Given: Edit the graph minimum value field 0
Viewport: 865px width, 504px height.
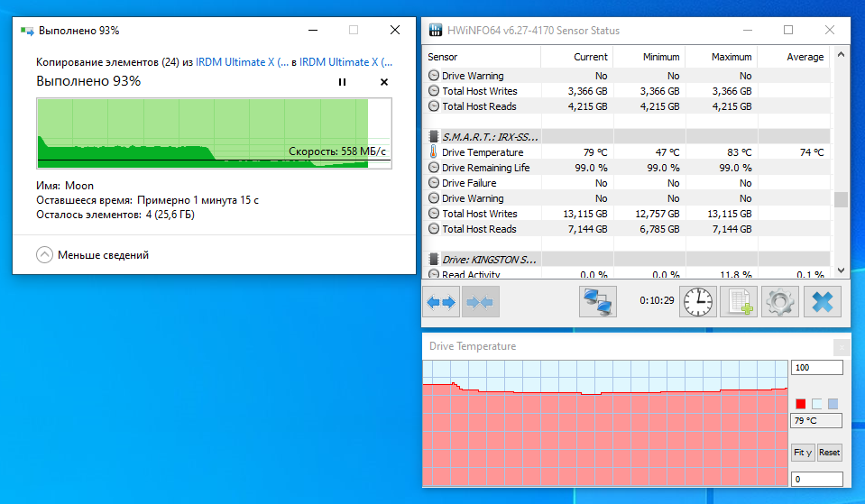Looking at the screenshot, I should coord(817,479).
